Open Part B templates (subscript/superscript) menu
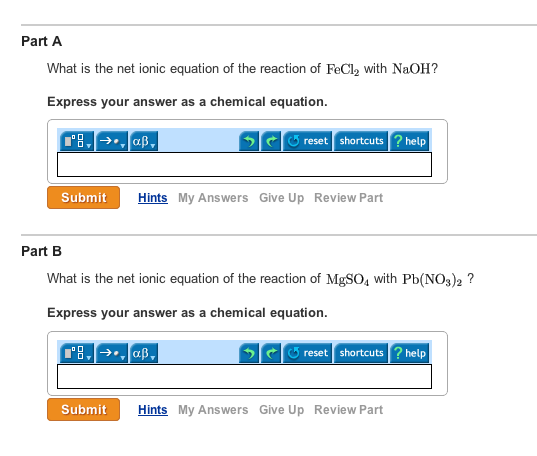 [77, 353]
